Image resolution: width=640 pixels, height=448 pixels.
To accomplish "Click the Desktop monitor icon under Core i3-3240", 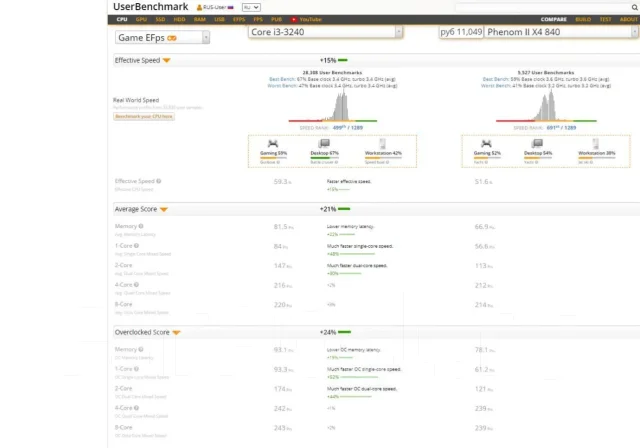I will pyautogui.click(x=324, y=143).
